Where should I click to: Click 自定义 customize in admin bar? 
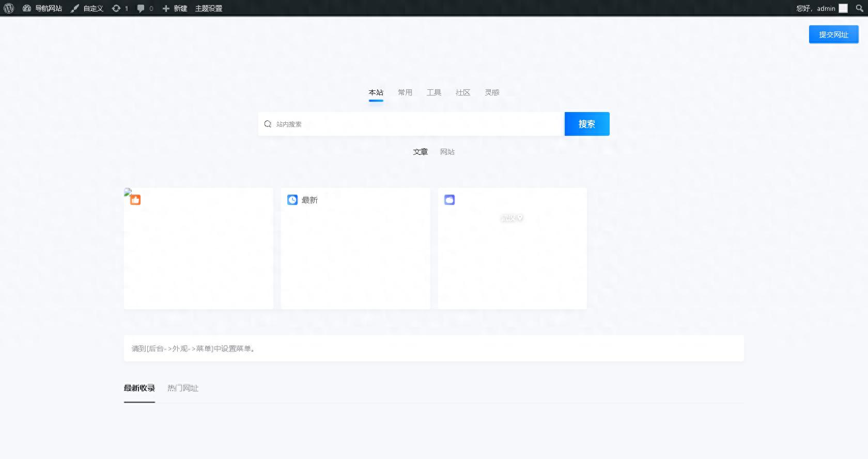[x=87, y=8]
